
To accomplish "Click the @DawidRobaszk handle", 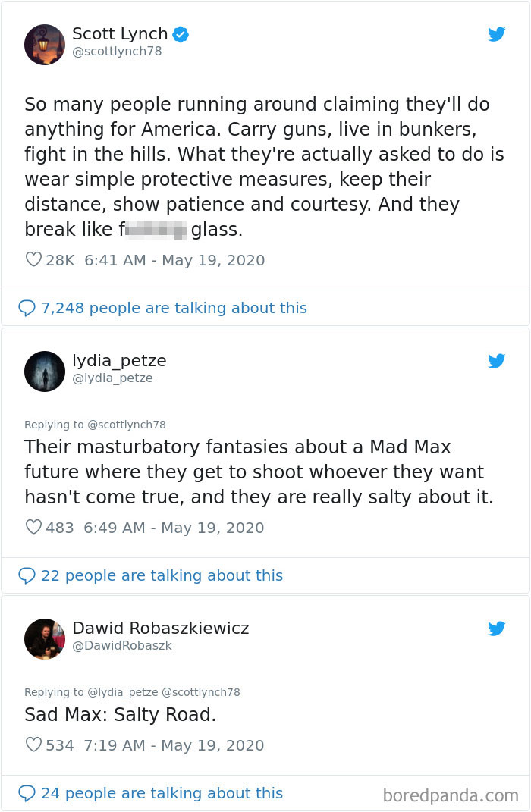I will tap(122, 645).
